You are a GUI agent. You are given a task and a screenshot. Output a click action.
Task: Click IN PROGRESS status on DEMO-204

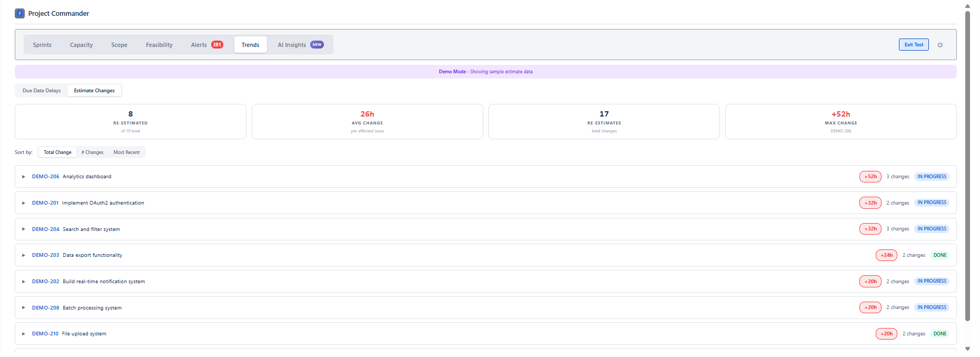tap(932, 229)
